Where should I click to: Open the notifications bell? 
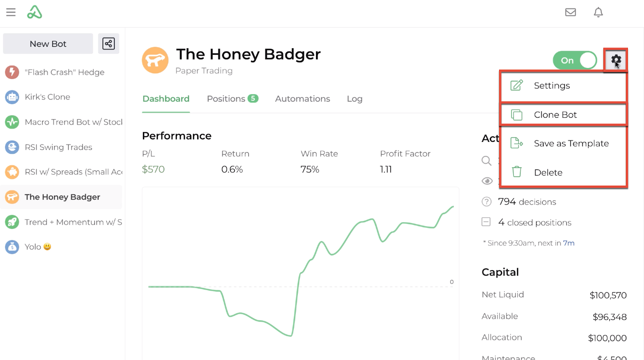click(x=599, y=12)
